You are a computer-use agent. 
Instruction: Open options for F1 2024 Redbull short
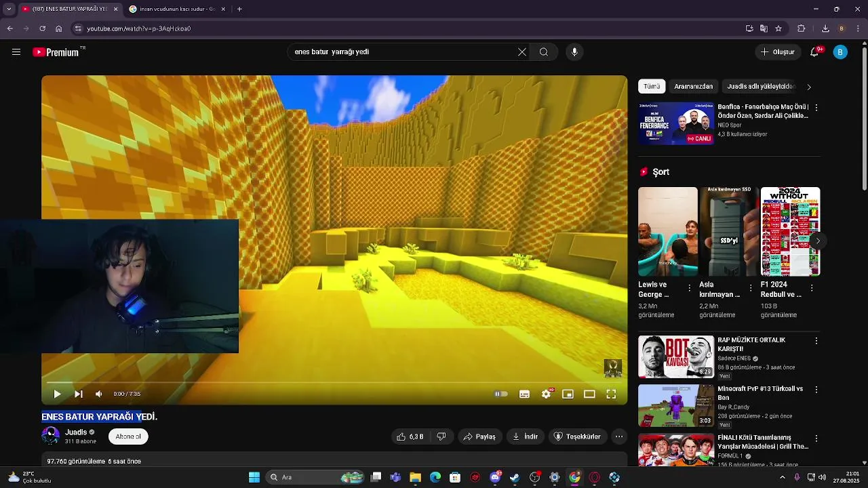pyautogui.click(x=812, y=288)
